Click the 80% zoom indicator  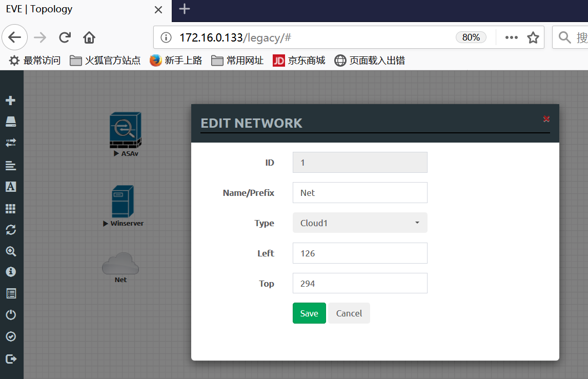pos(471,37)
